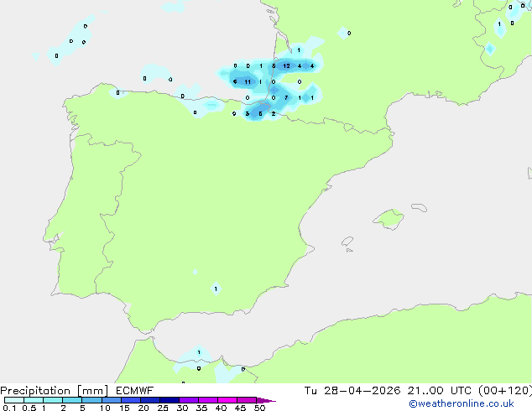
Task: Click the '0.1' label under the legend
Action: click(x=9, y=408)
